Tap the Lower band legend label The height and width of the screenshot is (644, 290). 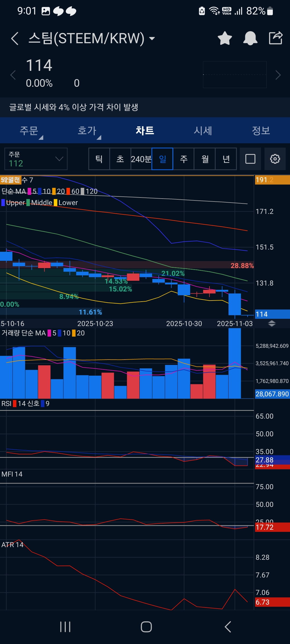(68, 203)
